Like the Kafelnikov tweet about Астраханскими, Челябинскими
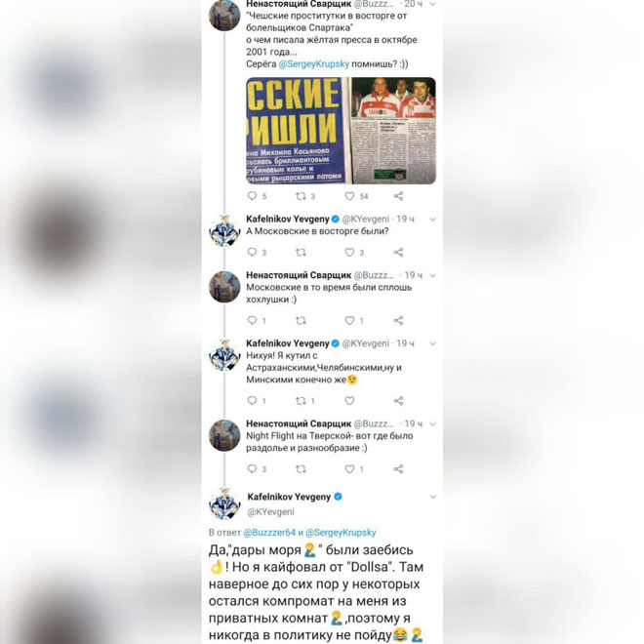The height and width of the screenshot is (644, 644). click(349, 400)
